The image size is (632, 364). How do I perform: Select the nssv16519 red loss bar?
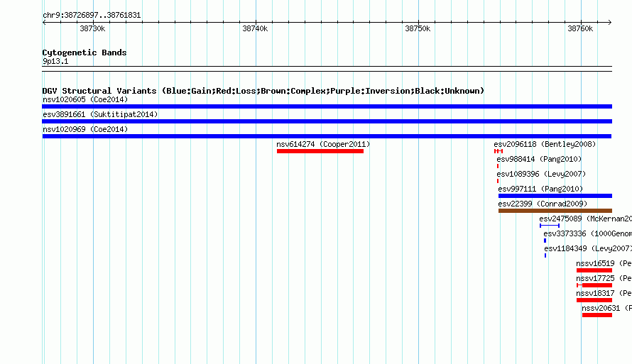point(594,270)
